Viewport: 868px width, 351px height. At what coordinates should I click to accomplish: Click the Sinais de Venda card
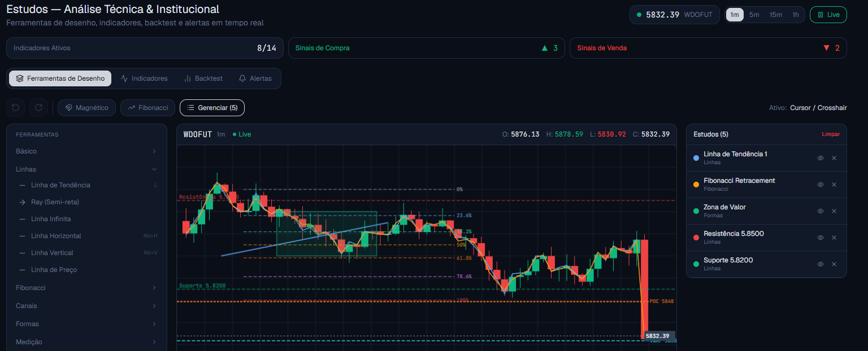coord(708,48)
